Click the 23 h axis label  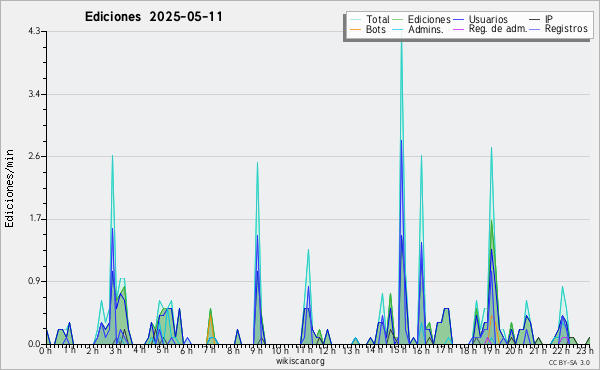pos(585,350)
